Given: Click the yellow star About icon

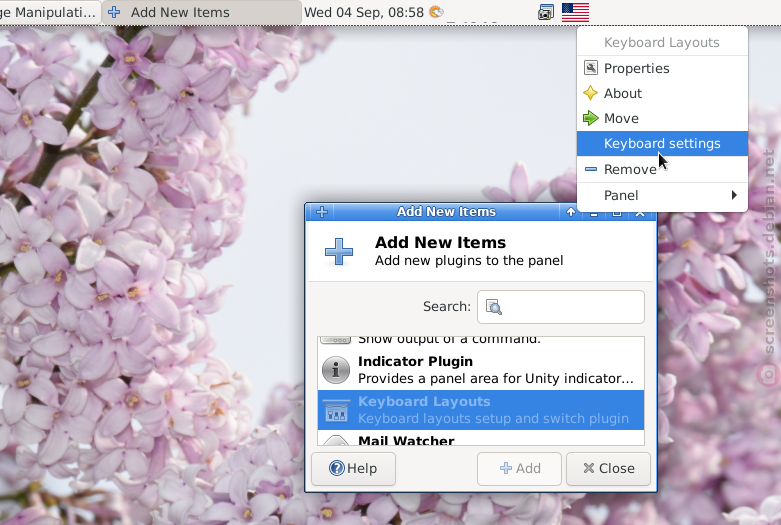Looking at the screenshot, I should click(x=591, y=93).
